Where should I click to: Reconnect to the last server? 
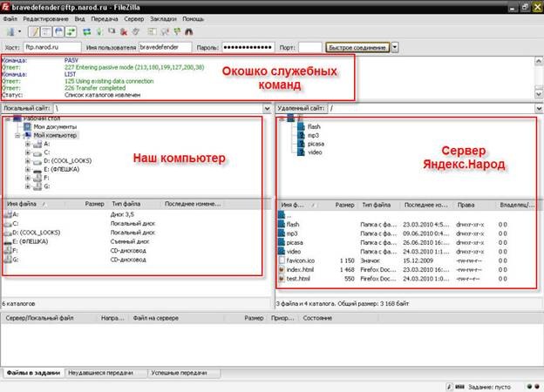click(136, 32)
